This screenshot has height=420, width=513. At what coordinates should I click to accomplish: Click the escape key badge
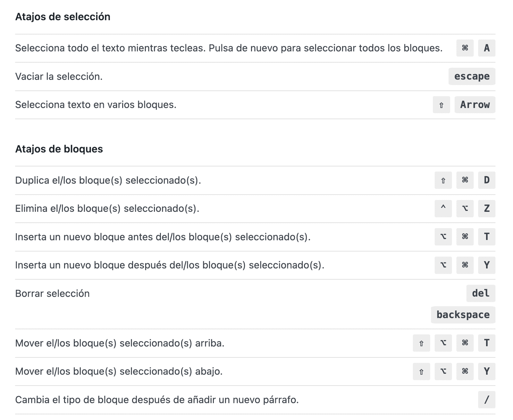472,76
